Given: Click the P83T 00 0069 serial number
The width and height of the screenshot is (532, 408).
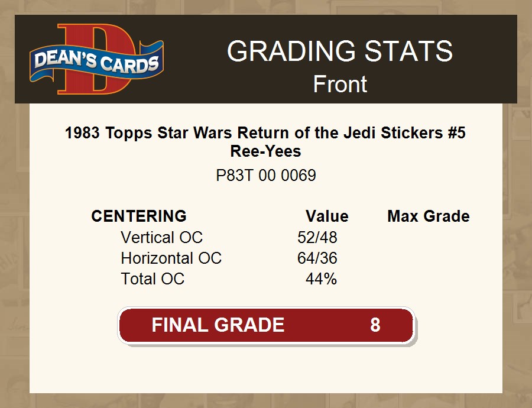Looking at the screenshot, I should pos(265,176).
